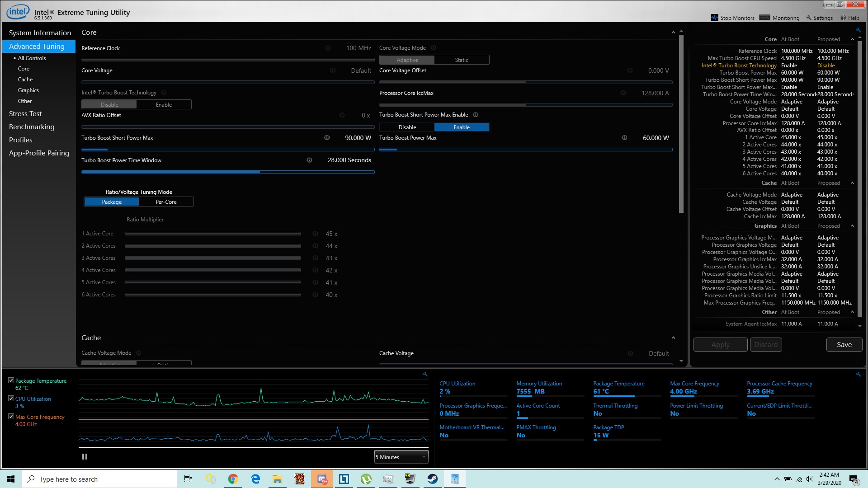The width and height of the screenshot is (868, 488).
Task: Click the Stop Monitors icon
Action: [x=714, y=18]
